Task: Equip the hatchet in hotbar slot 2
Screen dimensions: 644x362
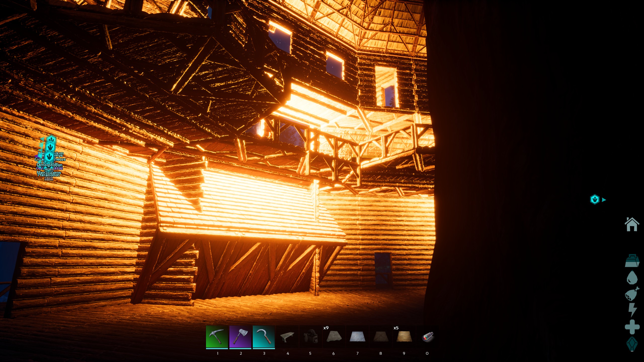Action: [x=240, y=337]
